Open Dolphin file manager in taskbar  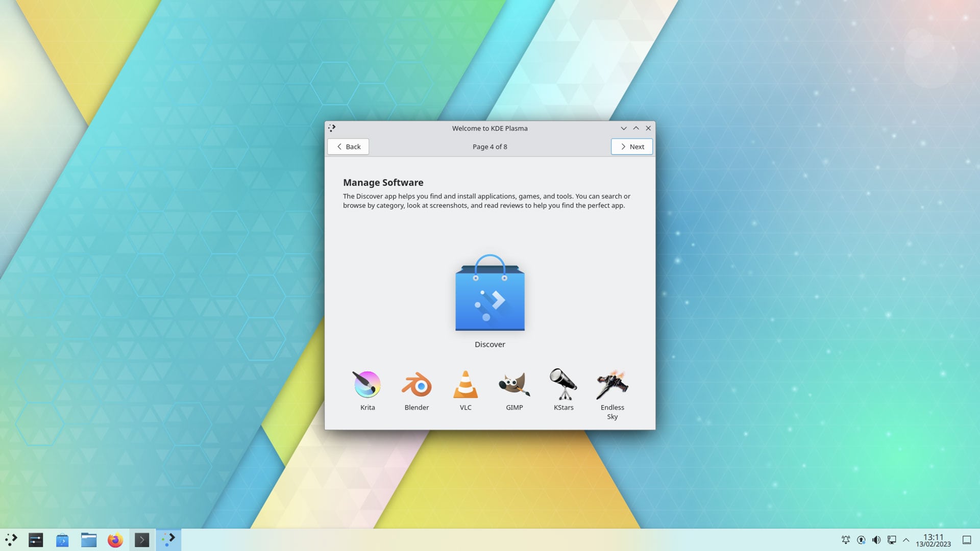(89, 540)
